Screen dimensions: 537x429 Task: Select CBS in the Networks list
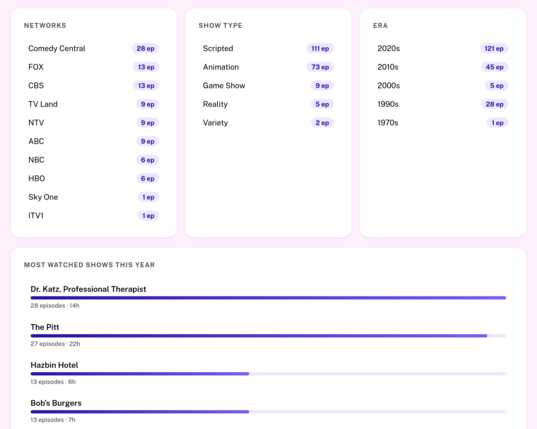(93, 86)
